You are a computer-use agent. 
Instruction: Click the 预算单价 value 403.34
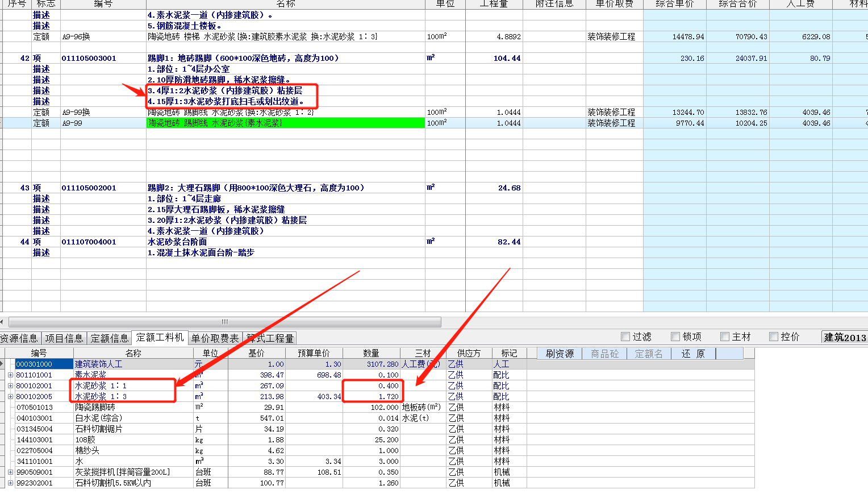pyautogui.click(x=329, y=397)
